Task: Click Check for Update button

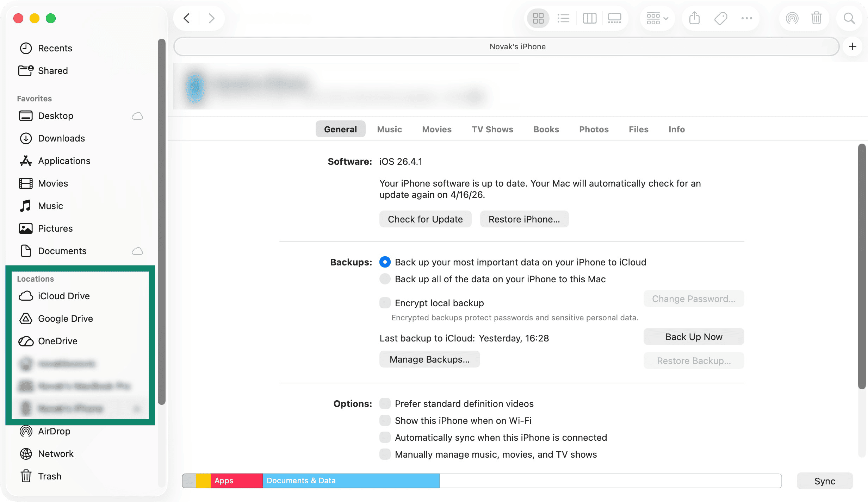Action: pyautogui.click(x=425, y=219)
